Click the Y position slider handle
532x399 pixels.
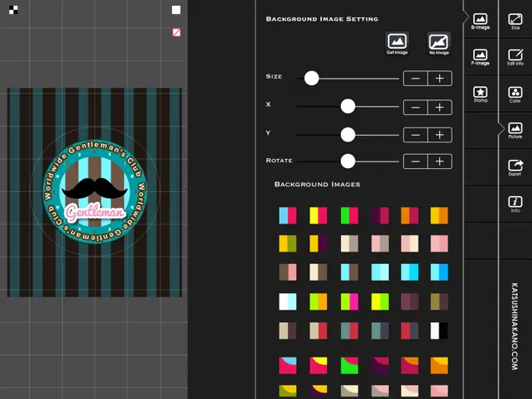pos(347,135)
